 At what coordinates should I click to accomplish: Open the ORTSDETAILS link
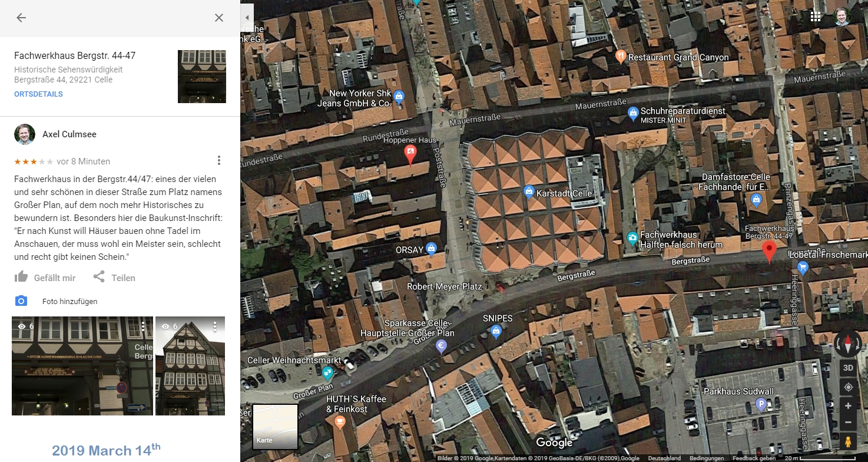(38, 94)
